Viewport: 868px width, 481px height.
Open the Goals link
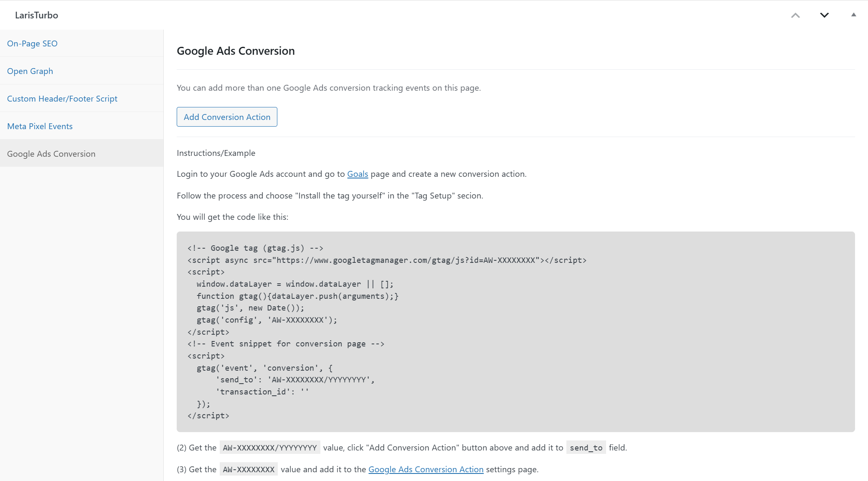click(x=358, y=174)
